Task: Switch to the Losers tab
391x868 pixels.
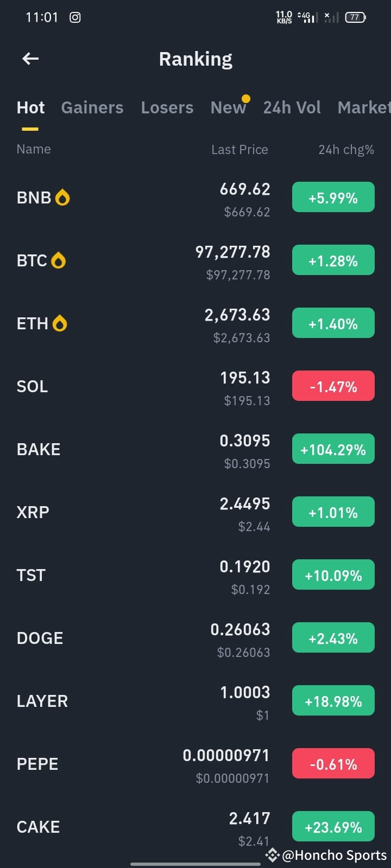Action: pyautogui.click(x=167, y=107)
